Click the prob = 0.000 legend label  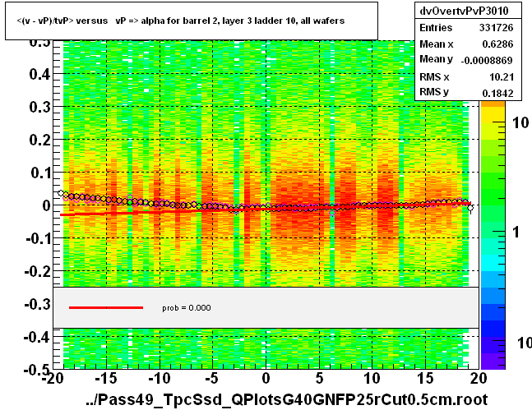click(187, 308)
